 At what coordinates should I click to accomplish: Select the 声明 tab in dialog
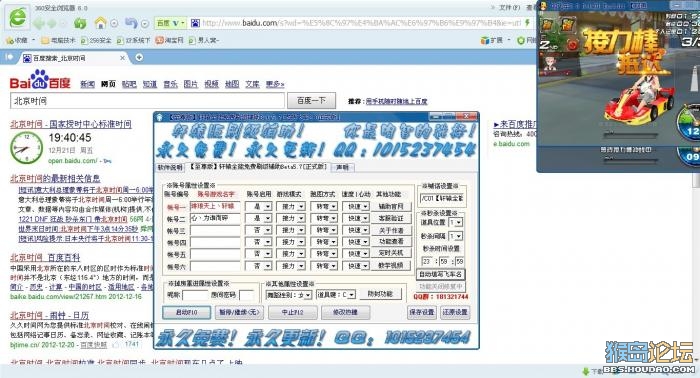pyautogui.click(x=342, y=167)
